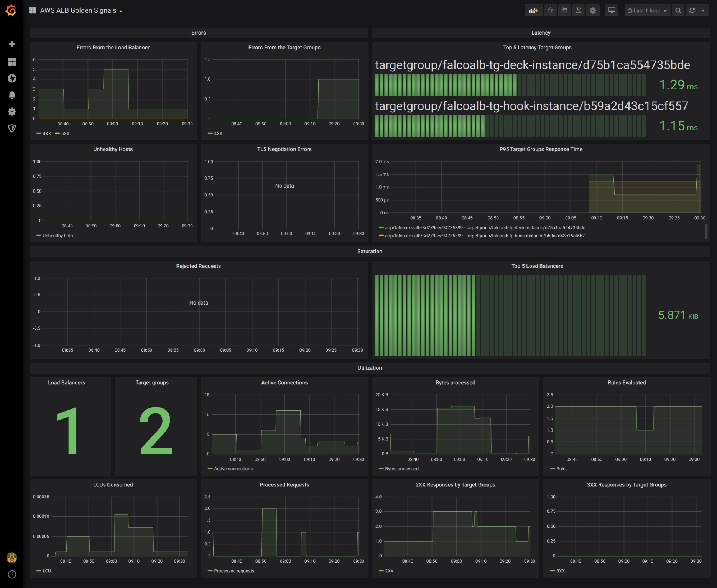
Task: Collapse the Utilization row
Action: pos(370,368)
